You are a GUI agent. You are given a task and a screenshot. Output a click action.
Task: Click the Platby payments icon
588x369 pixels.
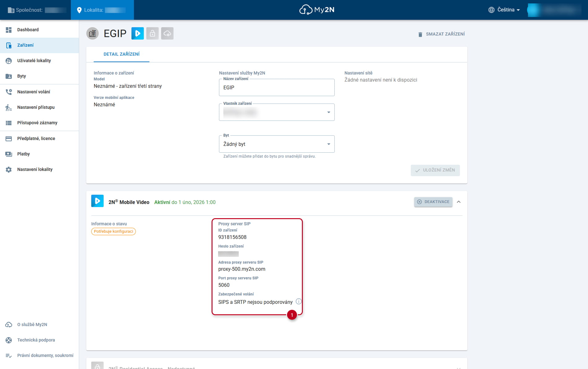[9, 154]
